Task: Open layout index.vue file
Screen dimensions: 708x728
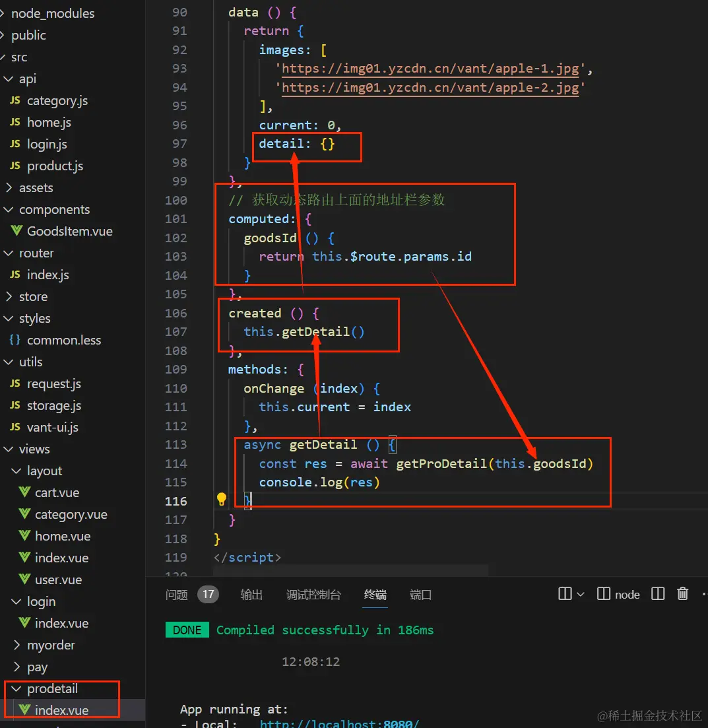Action: click(x=62, y=558)
